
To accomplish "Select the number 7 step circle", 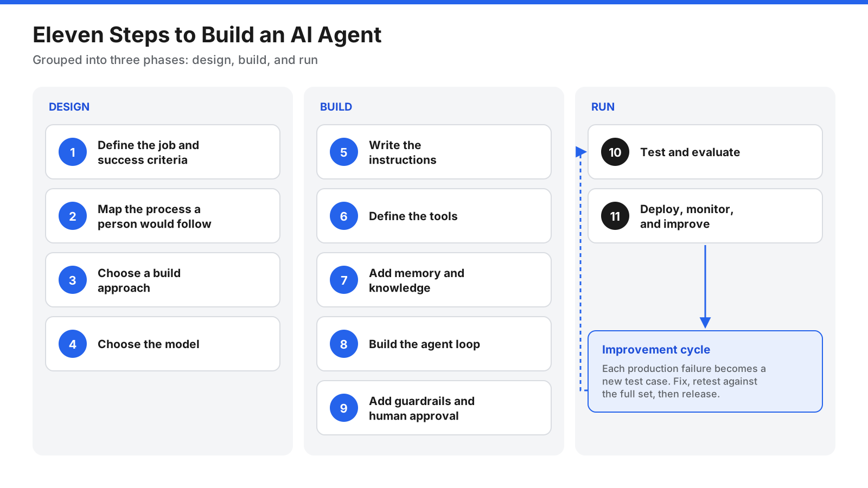I will [344, 280].
